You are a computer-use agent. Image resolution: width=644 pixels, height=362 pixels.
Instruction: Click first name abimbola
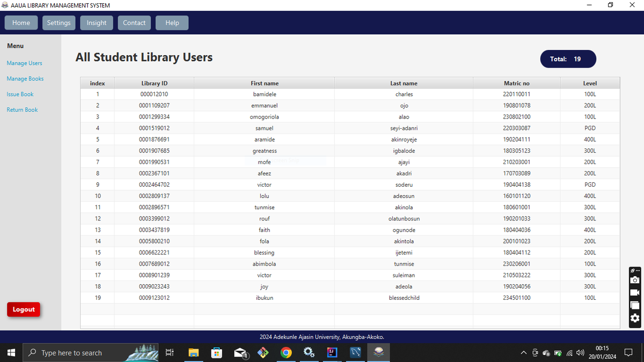265,264
